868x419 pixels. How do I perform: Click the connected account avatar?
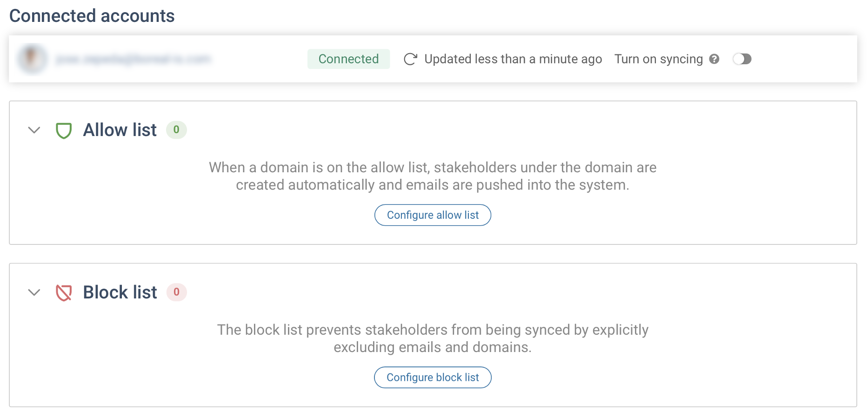[32, 59]
